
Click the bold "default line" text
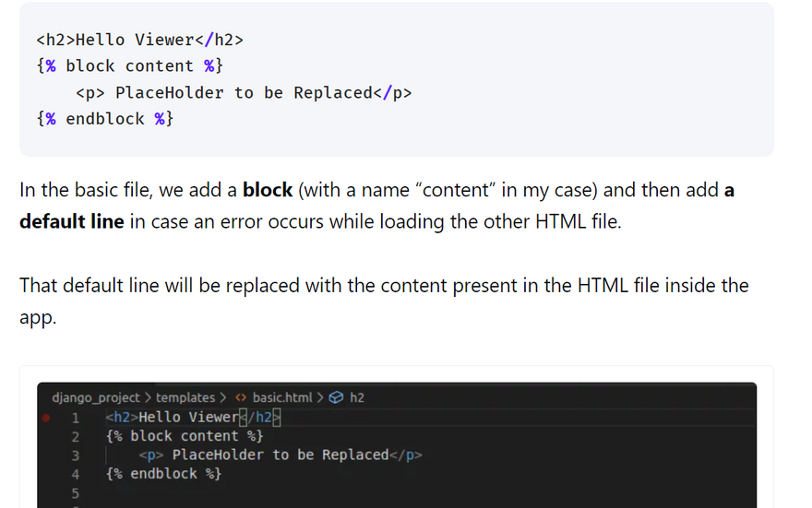click(72, 222)
